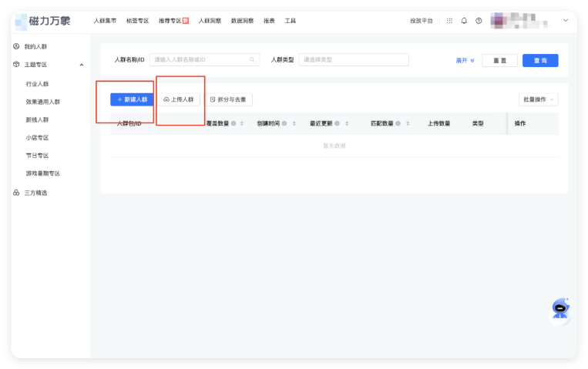Select 三方精选 in the sidebar
This screenshot has height=369, width=588.
coord(35,193)
